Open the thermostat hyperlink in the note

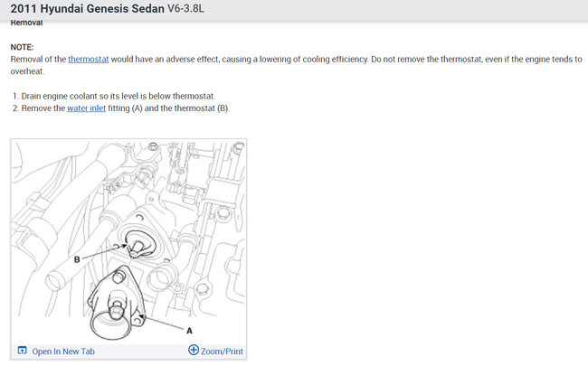tap(89, 60)
